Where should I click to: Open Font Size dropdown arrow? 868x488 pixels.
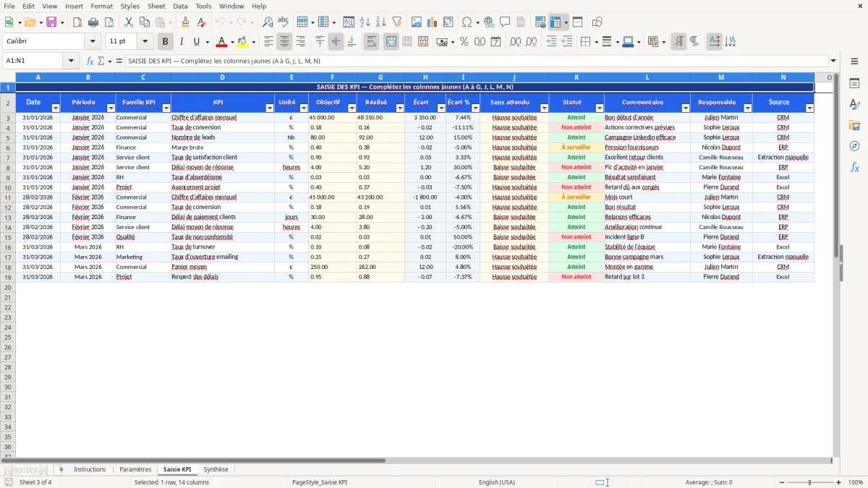coord(145,42)
